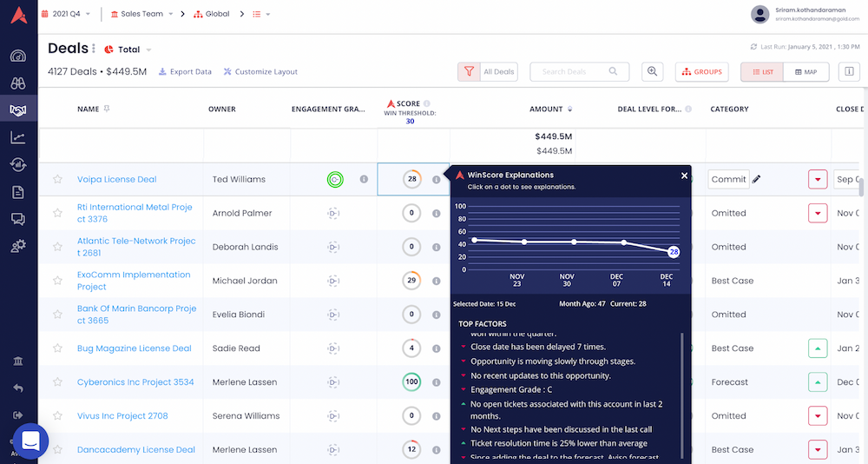Click the Top Factors list scrollbar
Image resolution: width=868 pixels, height=464 pixels.
click(681, 395)
